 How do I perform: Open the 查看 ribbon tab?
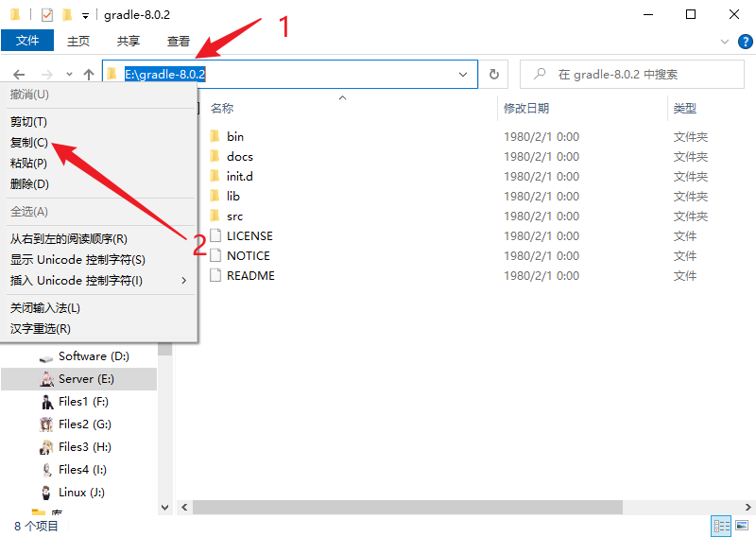click(x=179, y=42)
